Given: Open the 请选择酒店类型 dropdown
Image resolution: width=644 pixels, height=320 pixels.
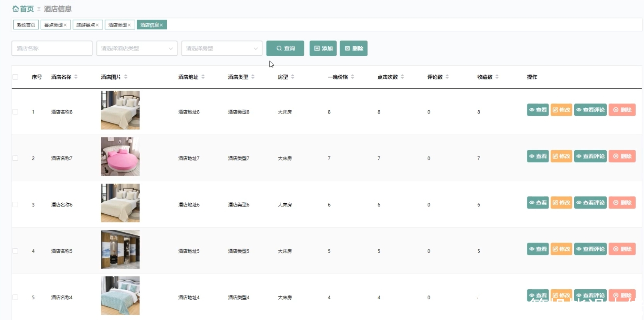Looking at the screenshot, I should coord(137,49).
